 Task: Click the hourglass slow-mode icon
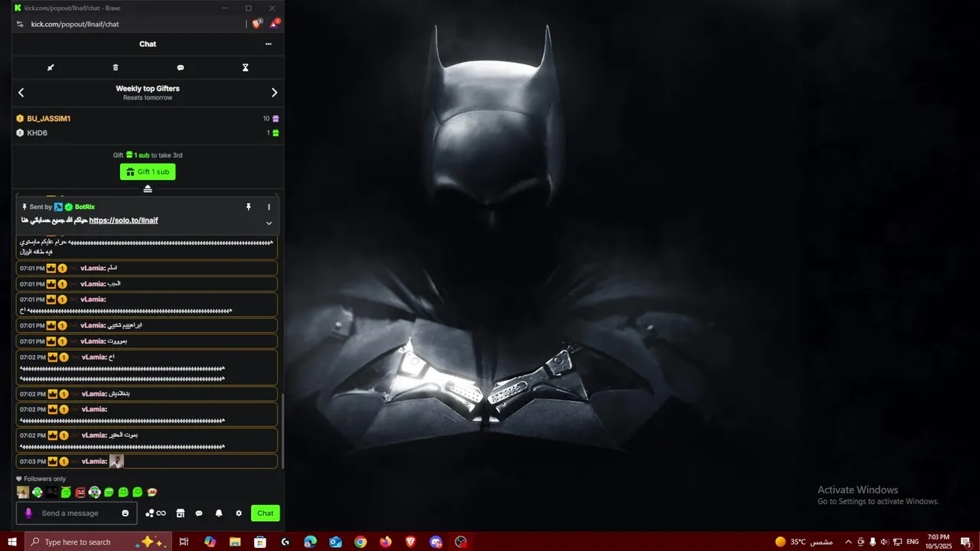point(245,67)
